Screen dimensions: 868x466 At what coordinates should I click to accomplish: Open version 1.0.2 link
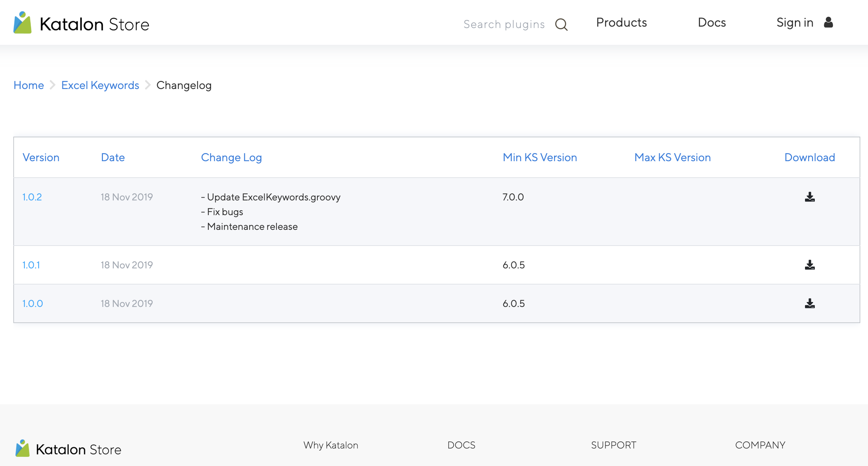(32, 197)
